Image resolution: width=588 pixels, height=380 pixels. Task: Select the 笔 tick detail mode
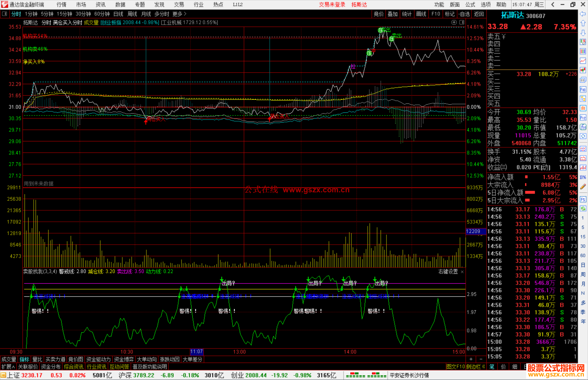coord(492,367)
